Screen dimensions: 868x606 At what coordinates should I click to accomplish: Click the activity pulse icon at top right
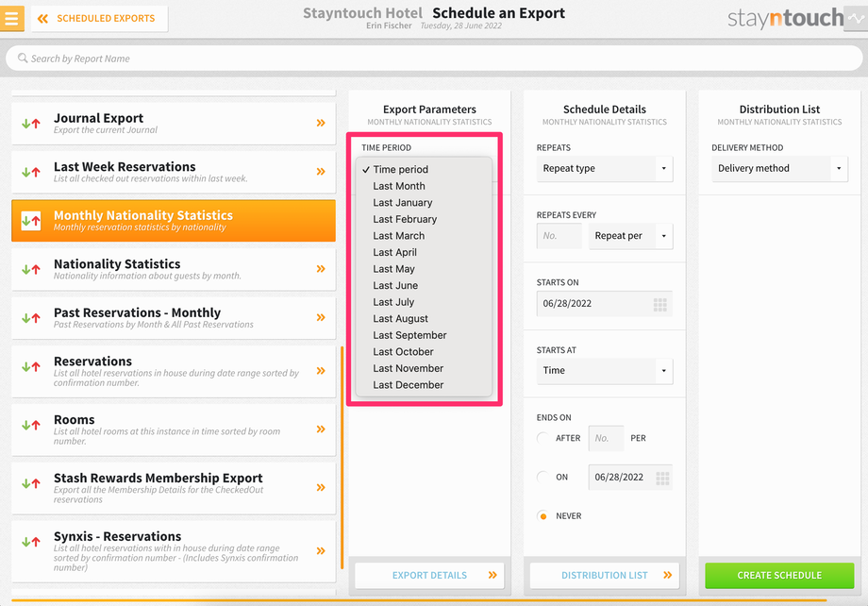coord(856,18)
